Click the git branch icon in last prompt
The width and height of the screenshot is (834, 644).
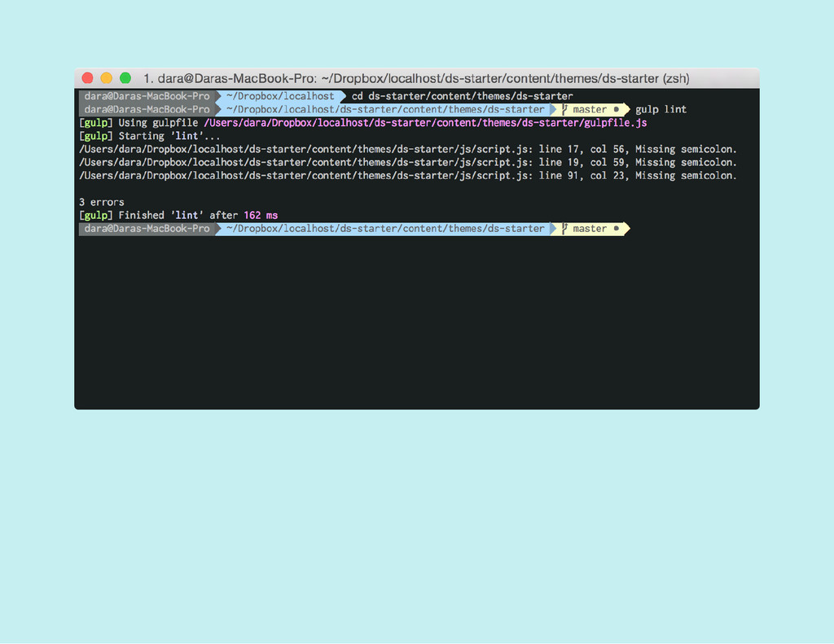pos(564,229)
